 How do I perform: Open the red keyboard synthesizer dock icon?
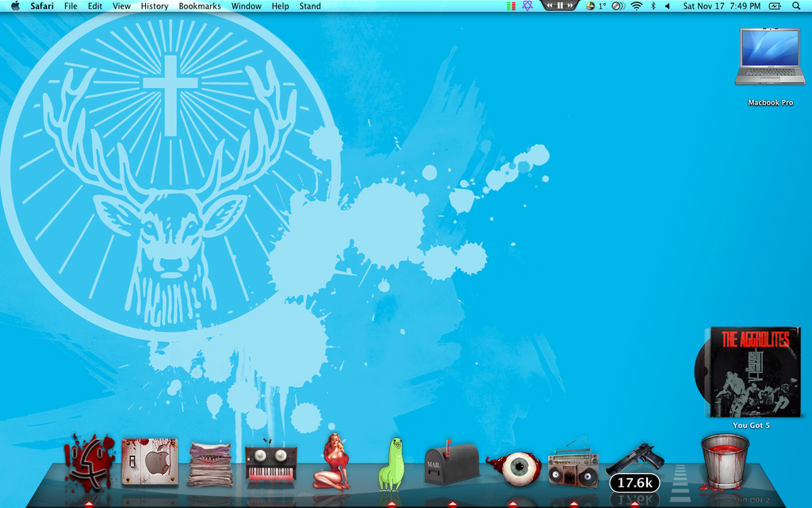[270, 463]
